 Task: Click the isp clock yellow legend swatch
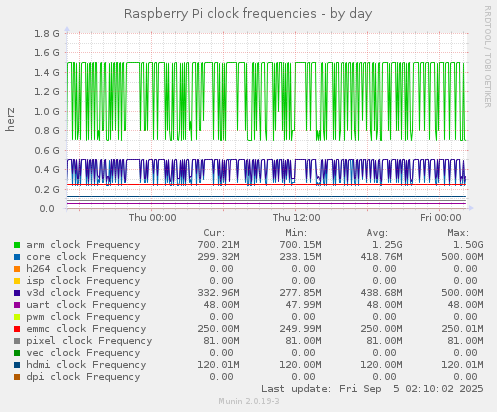tap(17, 281)
